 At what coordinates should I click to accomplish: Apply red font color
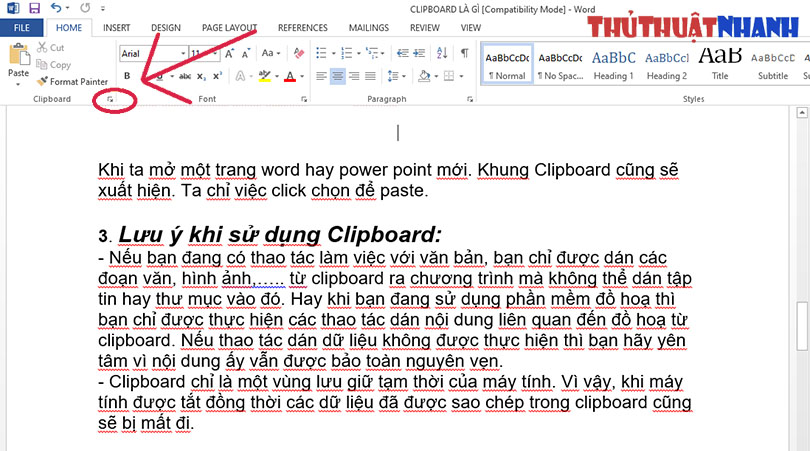290,76
